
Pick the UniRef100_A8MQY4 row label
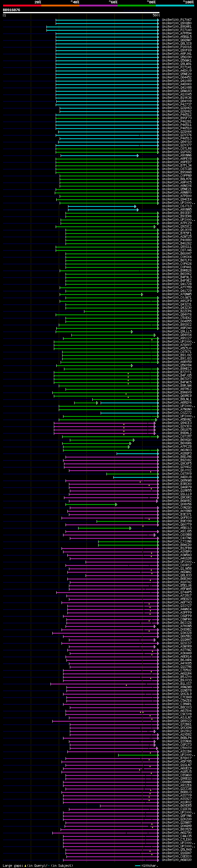pos(177,403)
